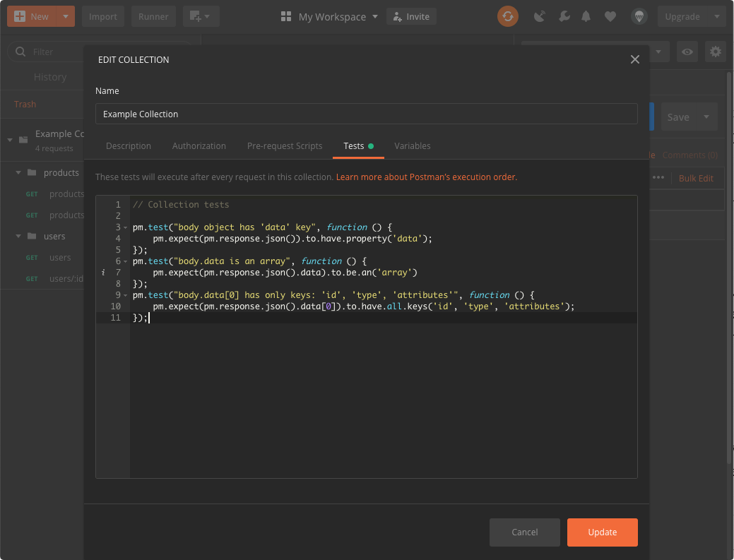Click the Import button
734x560 pixels.
(103, 16)
